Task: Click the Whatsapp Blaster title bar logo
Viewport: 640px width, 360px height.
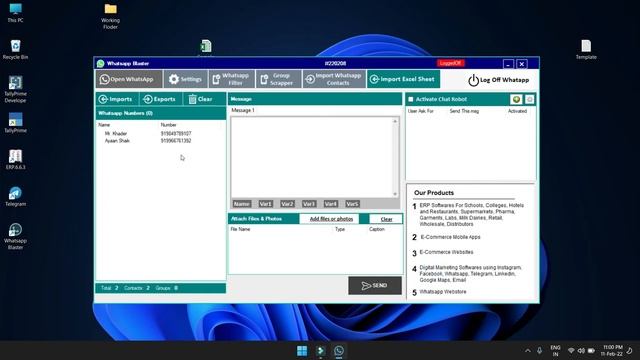Action: pyautogui.click(x=101, y=63)
